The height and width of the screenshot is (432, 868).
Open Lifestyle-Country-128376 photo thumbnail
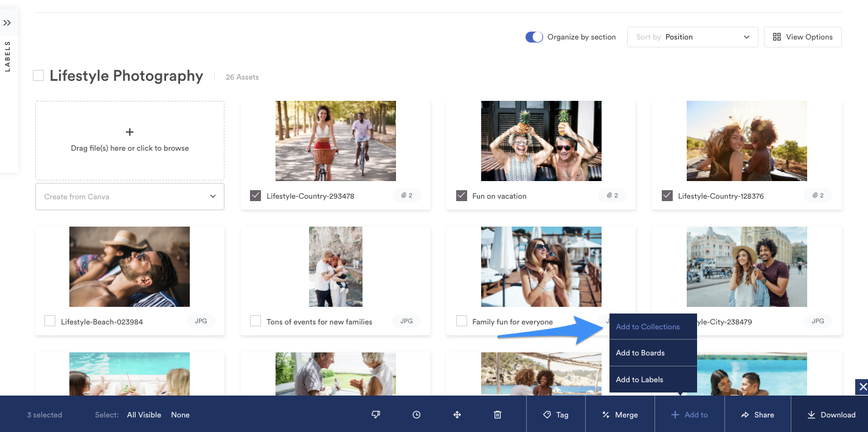(747, 141)
